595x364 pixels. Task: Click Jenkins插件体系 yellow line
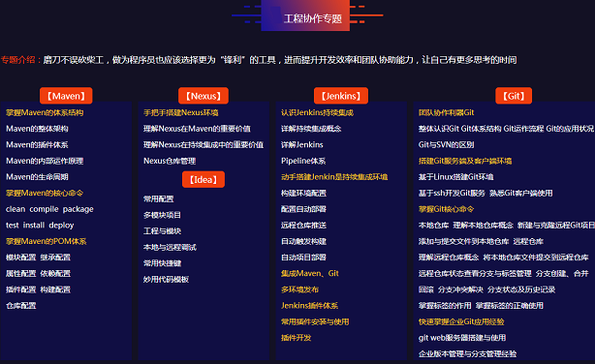[310, 306]
